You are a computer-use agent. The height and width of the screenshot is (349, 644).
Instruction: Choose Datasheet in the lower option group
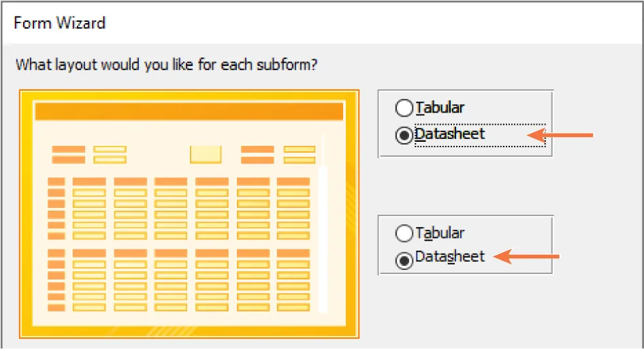(404, 258)
